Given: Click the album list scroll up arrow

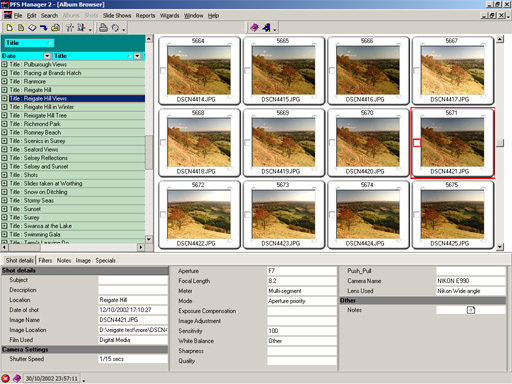Looking at the screenshot, I should pyautogui.click(x=149, y=39).
